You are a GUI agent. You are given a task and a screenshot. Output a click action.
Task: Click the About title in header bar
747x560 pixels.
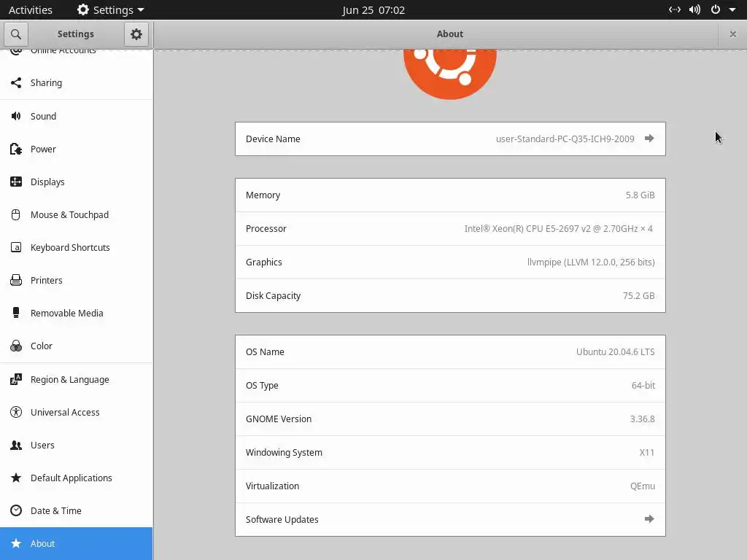(449, 34)
